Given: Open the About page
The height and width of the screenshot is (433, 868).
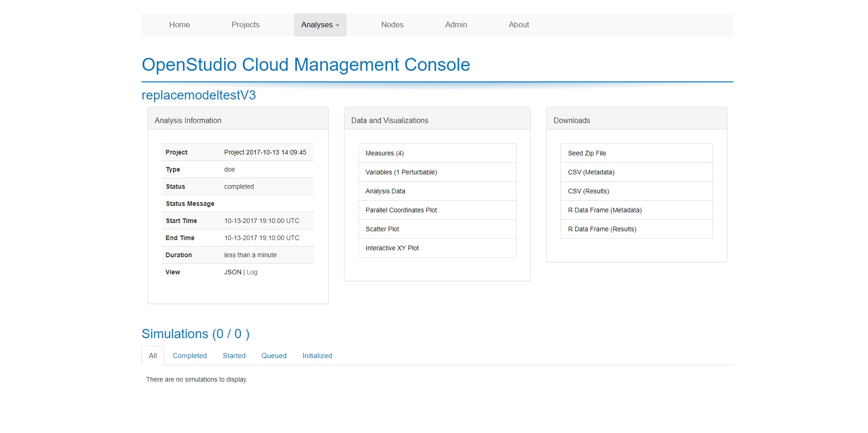Looking at the screenshot, I should pos(519,25).
